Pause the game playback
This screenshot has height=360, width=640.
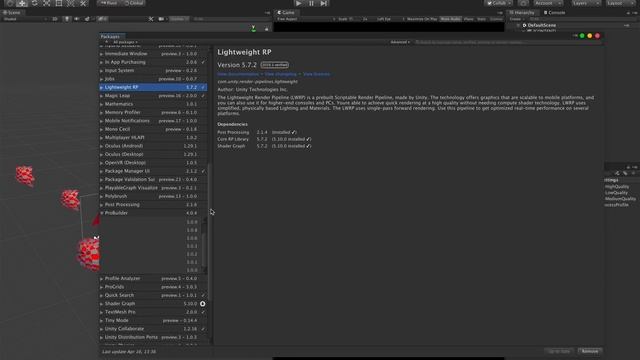tap(311, 3)
